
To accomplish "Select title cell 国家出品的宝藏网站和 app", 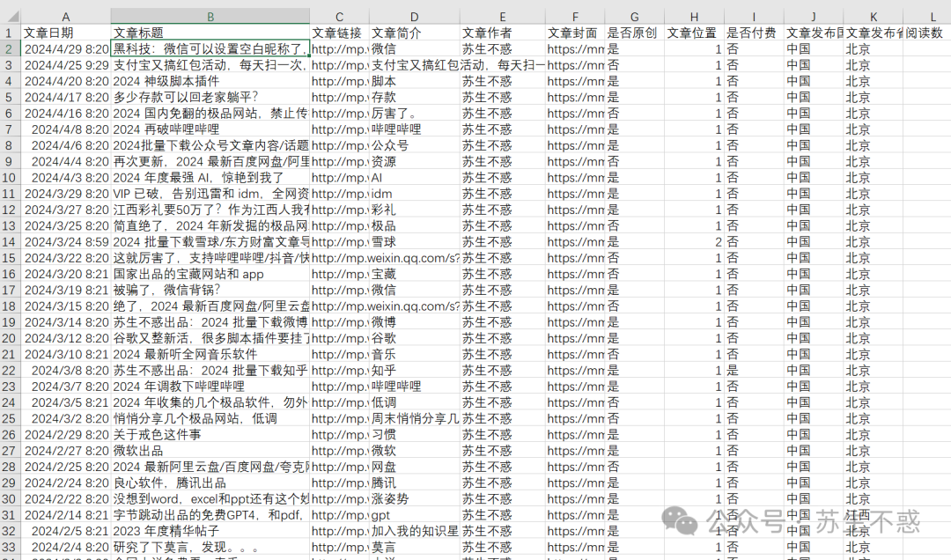I will (210, 274).
